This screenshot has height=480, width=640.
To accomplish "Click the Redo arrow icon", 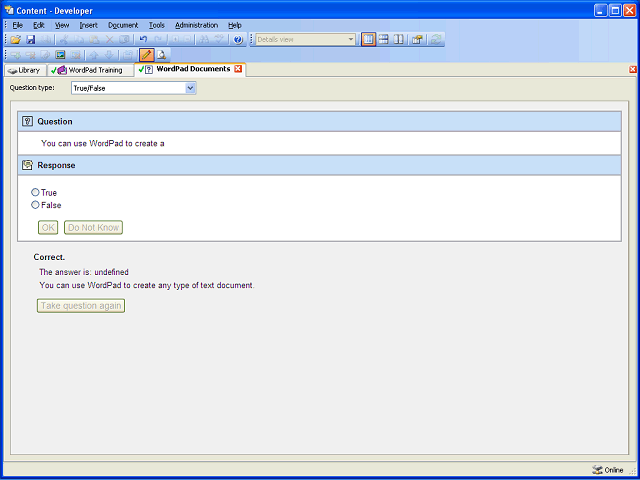I will [x=158, y=40].
